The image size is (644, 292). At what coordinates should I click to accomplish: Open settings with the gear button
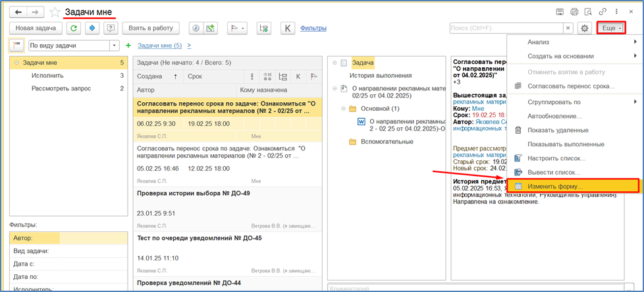click(585, 28)
